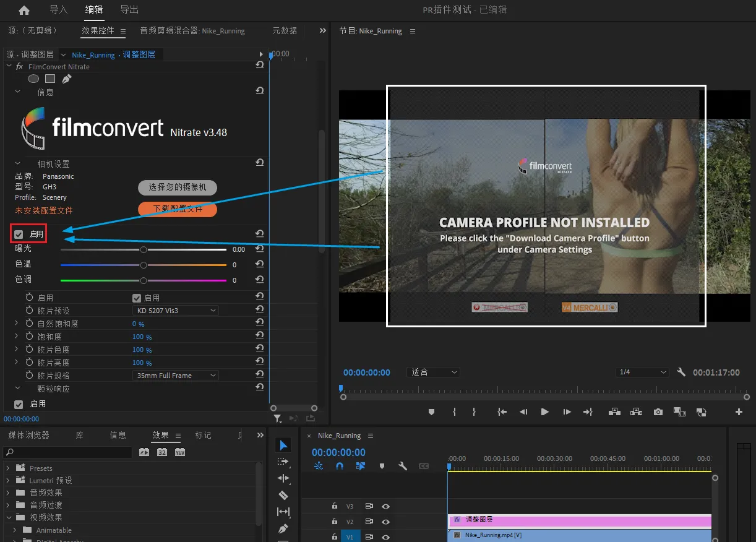Toggle timeline snapping magnet icon

[x=340, y=466]
